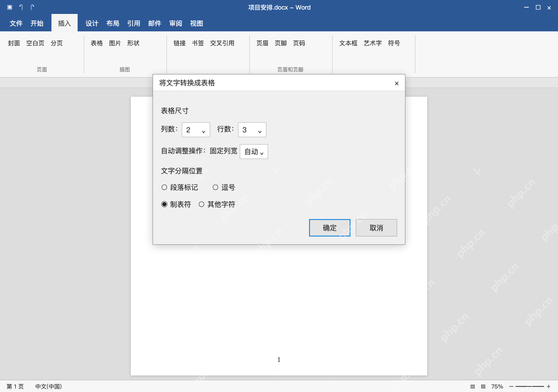The width and height of the screenshot is (558, 392).
Task: Click the 确定 button
Action: pyautogui.click(x=330, y=228)
